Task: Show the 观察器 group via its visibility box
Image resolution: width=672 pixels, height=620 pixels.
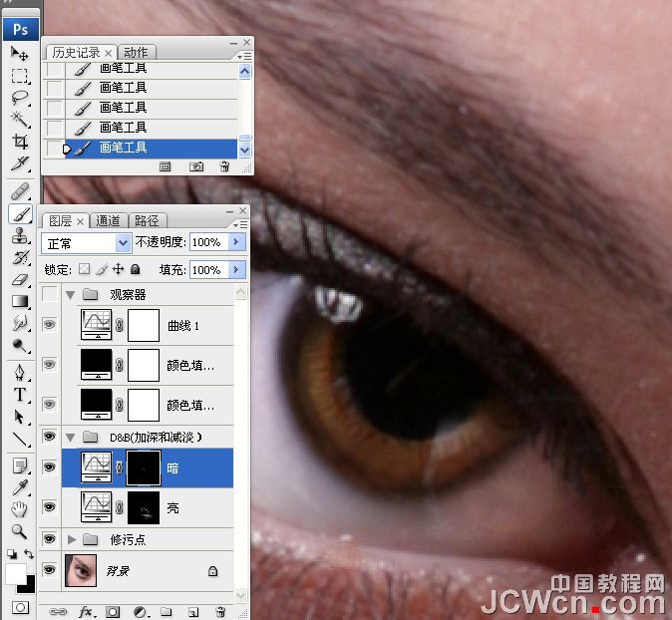Action: tap(50, 294)
